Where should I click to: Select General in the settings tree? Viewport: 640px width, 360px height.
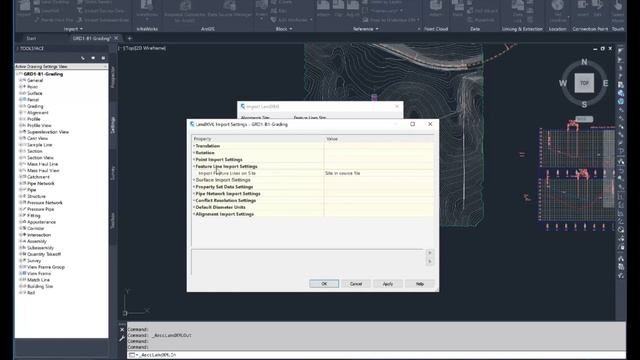click(x=35, y=80)
